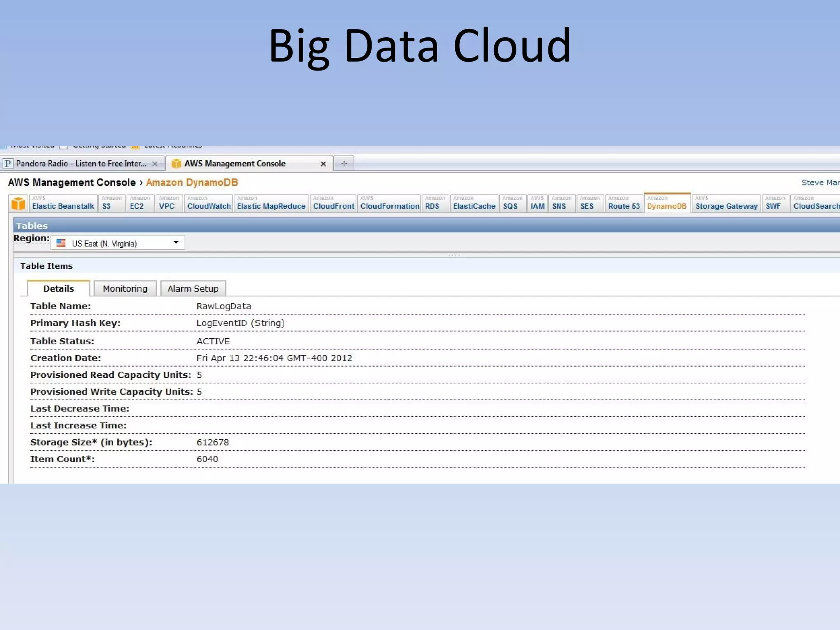Click the creation date value Fri Apr 13

pos(274,358)
